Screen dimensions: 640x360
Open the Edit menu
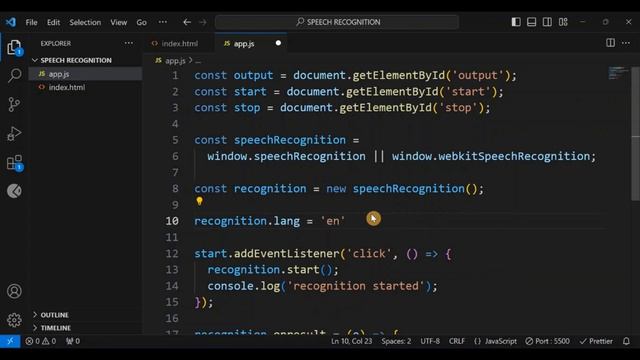pos(53,22)
